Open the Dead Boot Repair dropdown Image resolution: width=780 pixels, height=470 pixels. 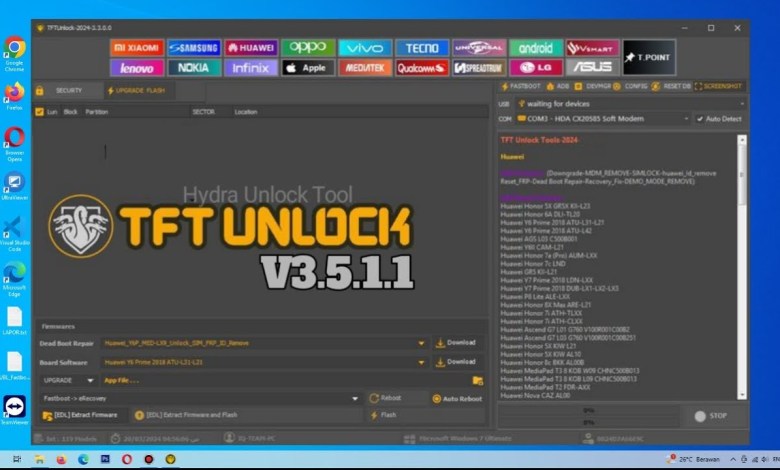[x=423, y=343]
